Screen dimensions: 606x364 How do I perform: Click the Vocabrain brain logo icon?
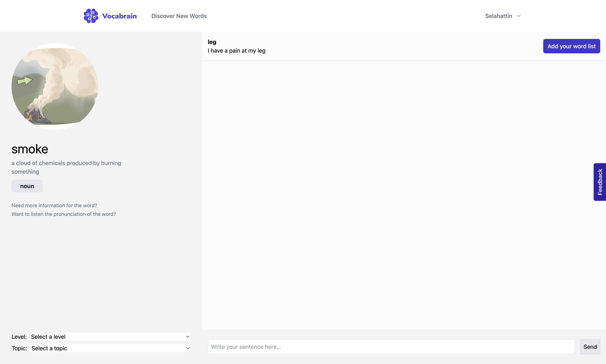click(91, 16)
